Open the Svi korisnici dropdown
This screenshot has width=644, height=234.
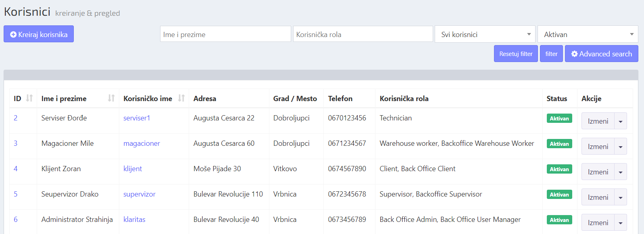(x=485, y=34)
